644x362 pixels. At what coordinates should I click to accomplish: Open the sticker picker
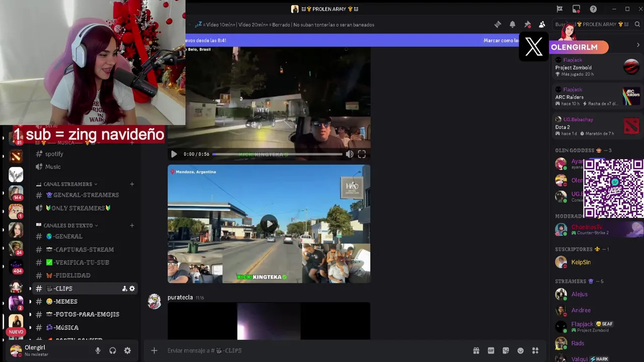506,350
